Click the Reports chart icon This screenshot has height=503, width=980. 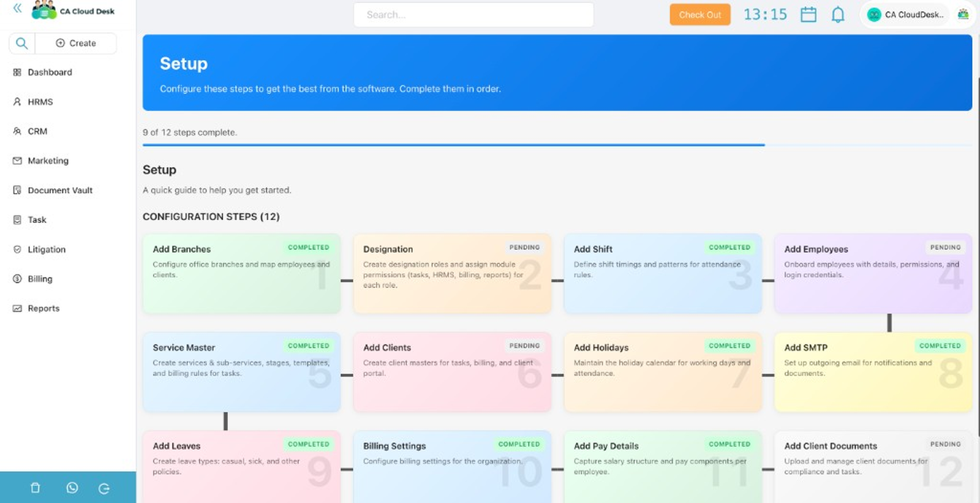tap(17, 308)
